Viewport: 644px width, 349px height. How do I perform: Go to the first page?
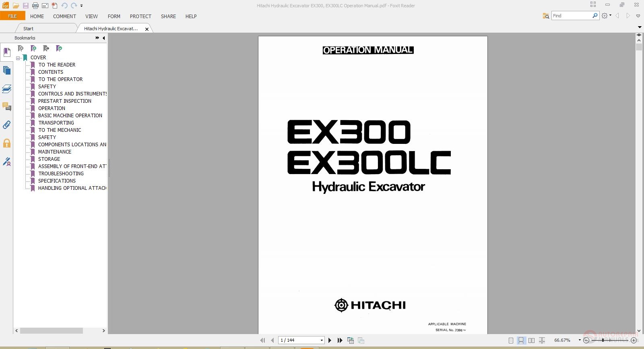tap(262, 341)
